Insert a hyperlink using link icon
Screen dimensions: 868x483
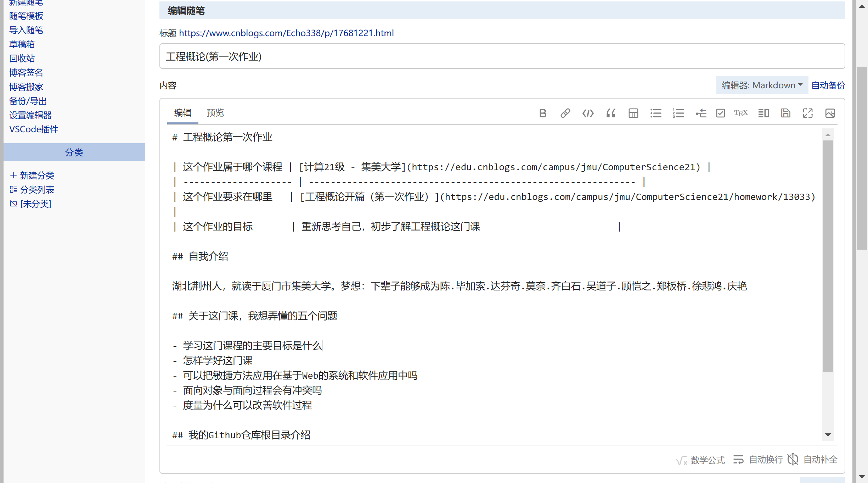click(x=565, y=113)
